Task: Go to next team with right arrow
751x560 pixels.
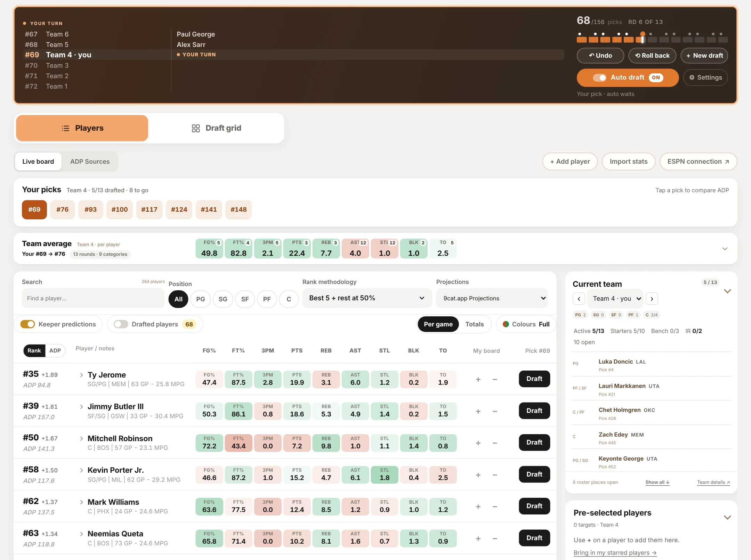Action: 652,299
